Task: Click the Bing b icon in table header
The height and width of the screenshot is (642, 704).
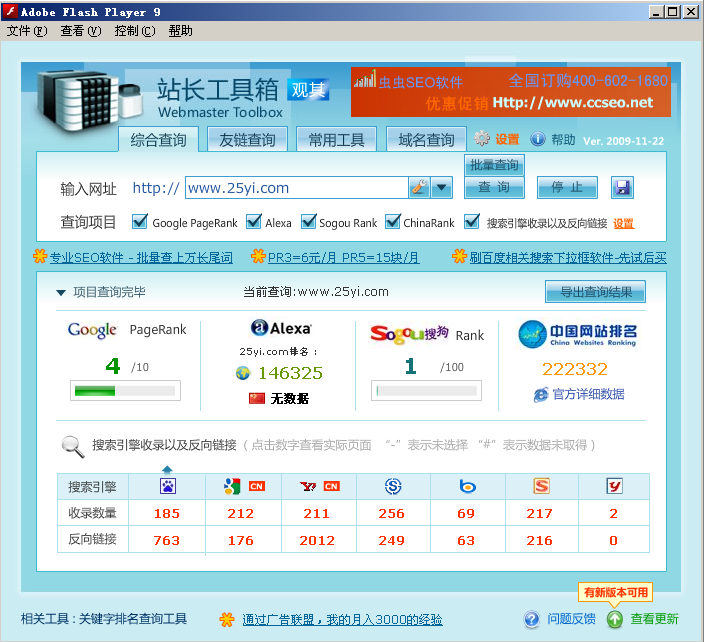Action: (x=467, y=486)
